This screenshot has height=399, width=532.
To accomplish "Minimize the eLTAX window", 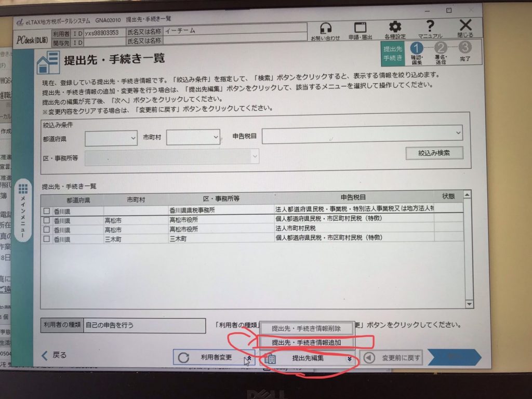I will [427, 11].
